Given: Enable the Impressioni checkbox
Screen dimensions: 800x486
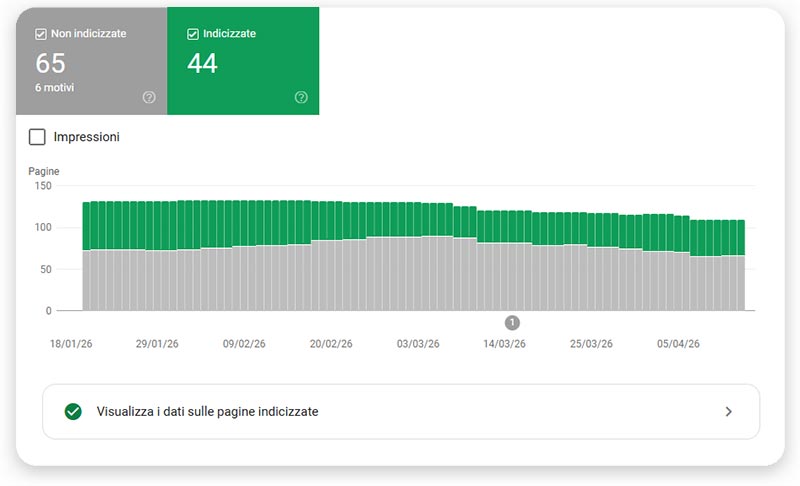Looking at the screenshot, I should [38, 137].
